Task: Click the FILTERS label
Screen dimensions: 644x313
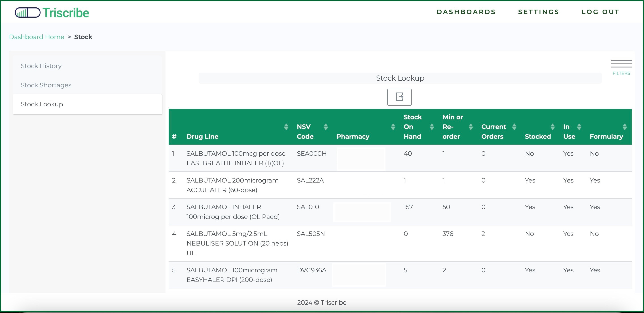Action: click(621, 73)
